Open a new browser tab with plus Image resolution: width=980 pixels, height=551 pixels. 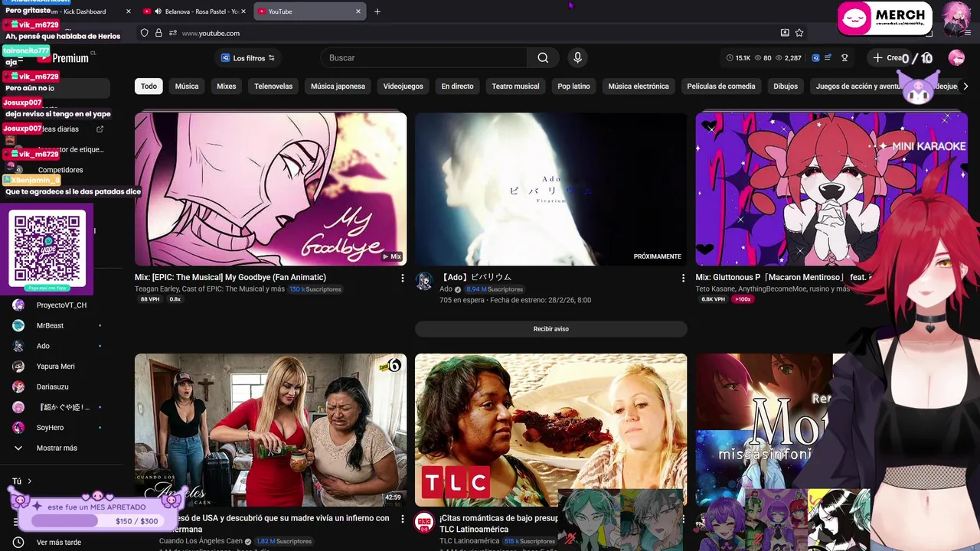point(377,11)
